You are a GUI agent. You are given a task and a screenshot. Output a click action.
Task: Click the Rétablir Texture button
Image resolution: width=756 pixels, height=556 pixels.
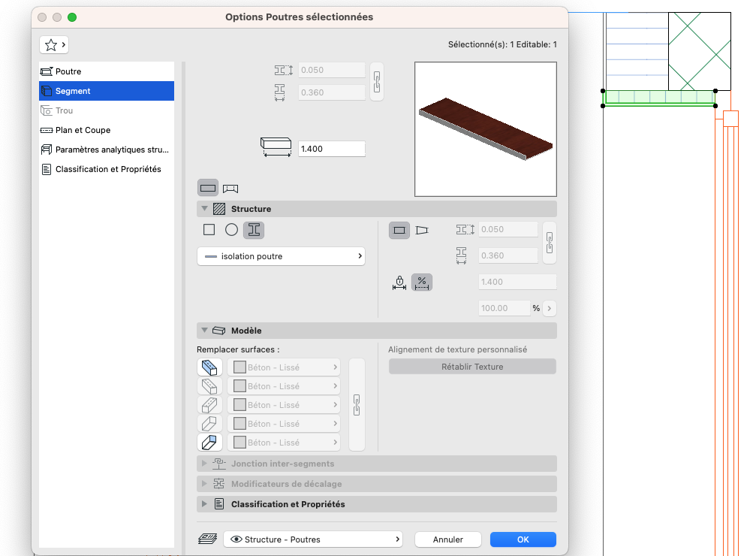pyautogui.click(x=472, y=367)
